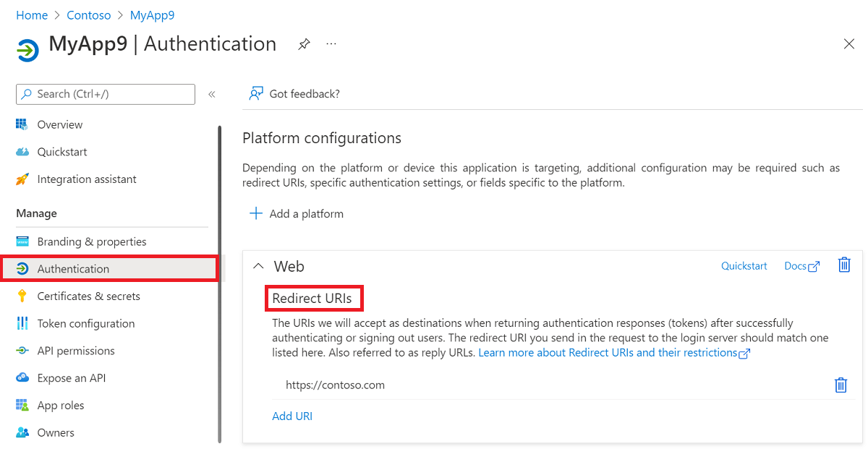Screen dimensions: 868x449
Task: Open Overview from the sidebar
Action: click(59, 124)
